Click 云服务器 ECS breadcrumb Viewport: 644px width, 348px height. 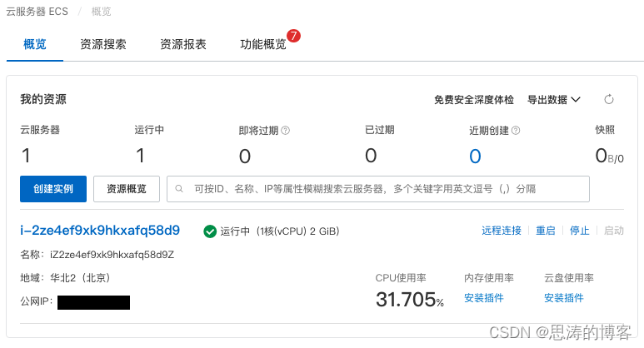coord(37,12)
